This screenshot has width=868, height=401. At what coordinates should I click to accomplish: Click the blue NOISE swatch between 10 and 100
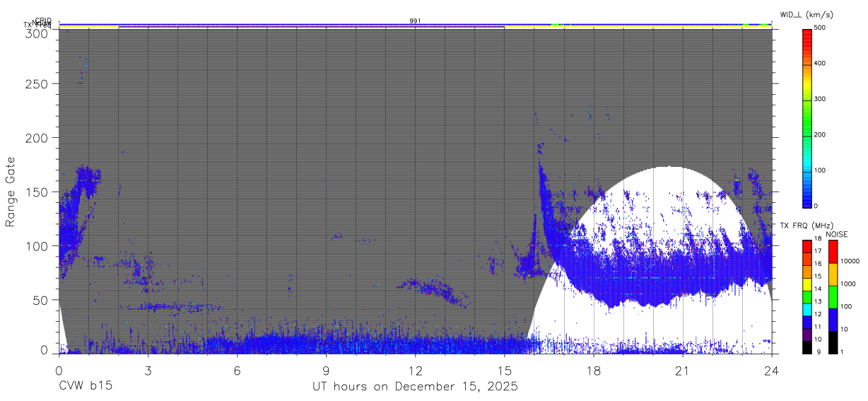833,319
